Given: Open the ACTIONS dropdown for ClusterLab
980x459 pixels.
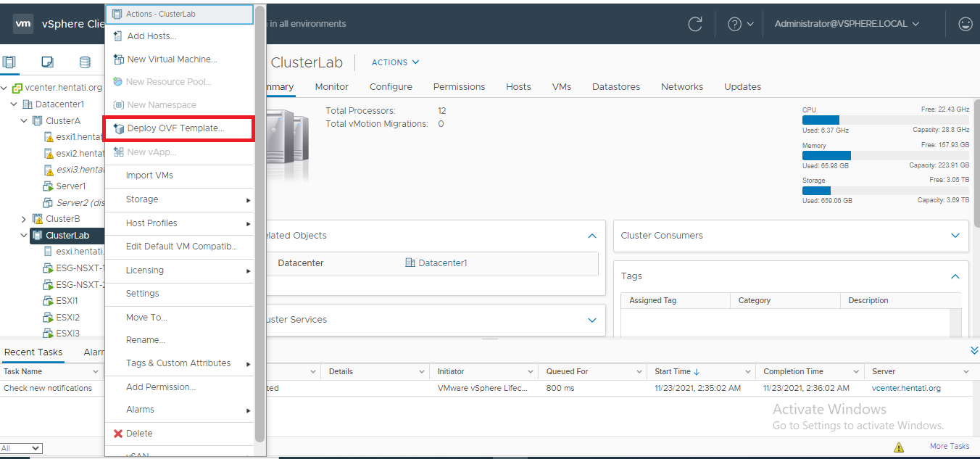Looking at the screenshot, I should 395,62.
